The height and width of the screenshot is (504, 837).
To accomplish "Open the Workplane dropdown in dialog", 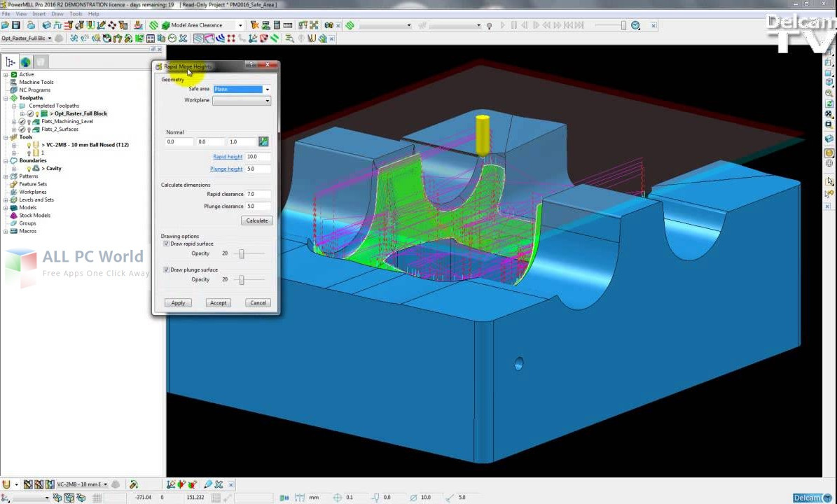I will (x=267, y=100).
